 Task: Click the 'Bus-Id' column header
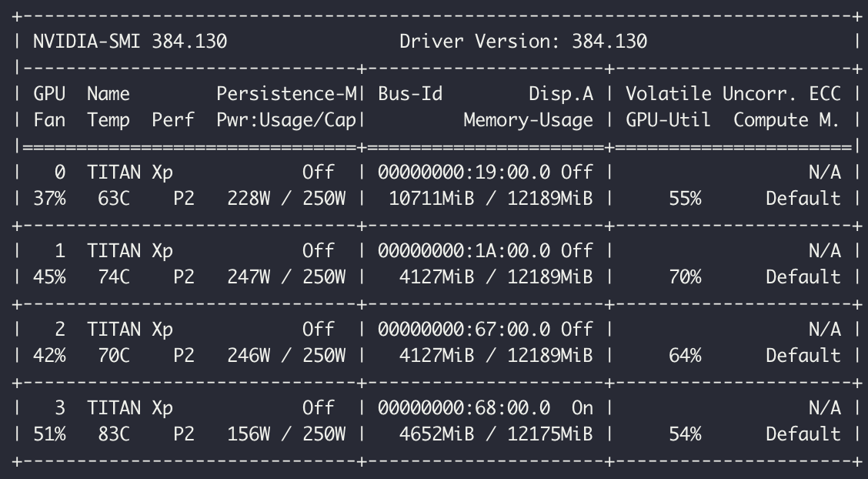(410, 94)
